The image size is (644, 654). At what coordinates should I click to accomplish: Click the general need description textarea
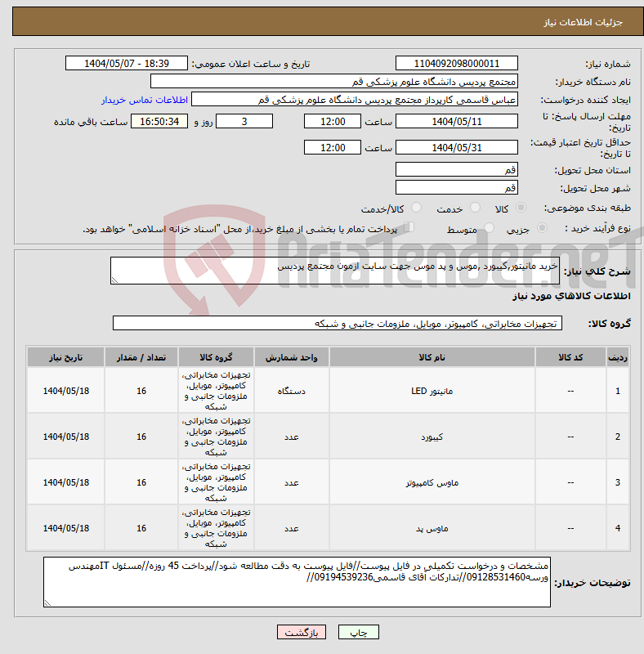335,271
